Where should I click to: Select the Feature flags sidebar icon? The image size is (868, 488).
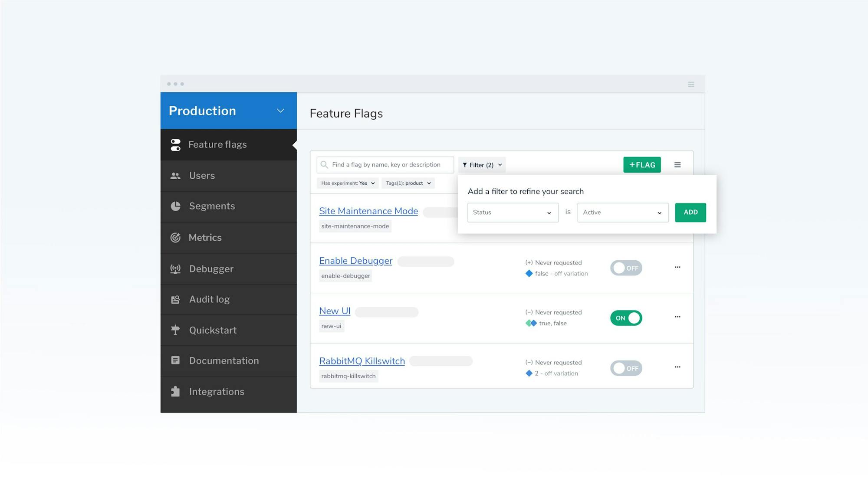(175, 144)
